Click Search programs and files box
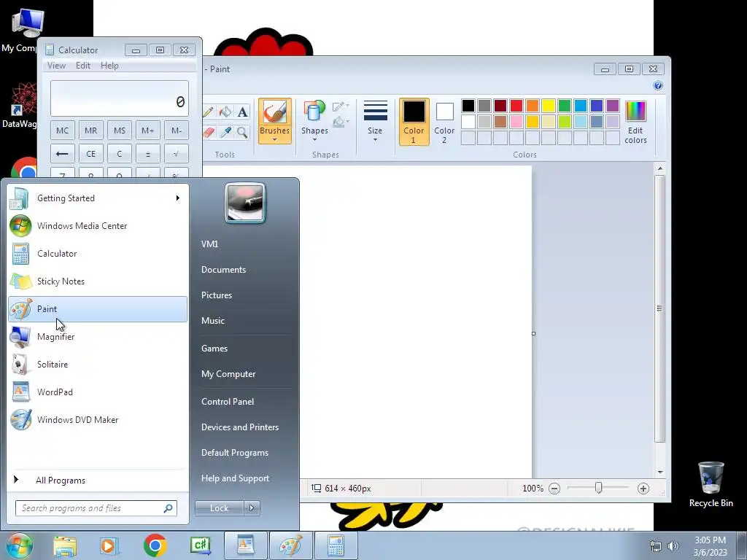747x560 pixels. pos(96,508)
